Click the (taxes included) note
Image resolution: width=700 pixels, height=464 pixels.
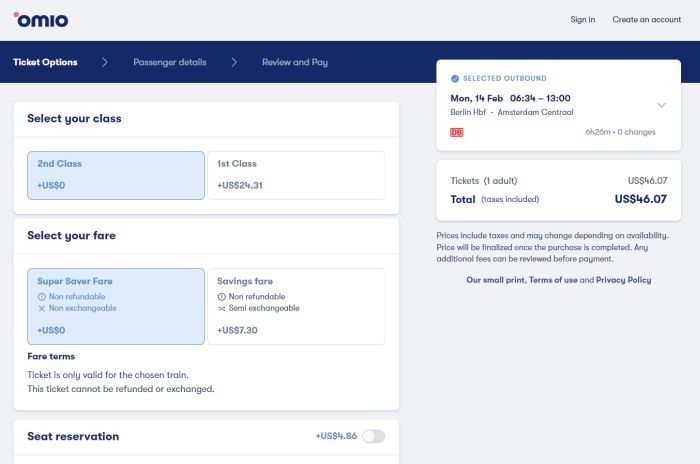click(x=510, y=199)
